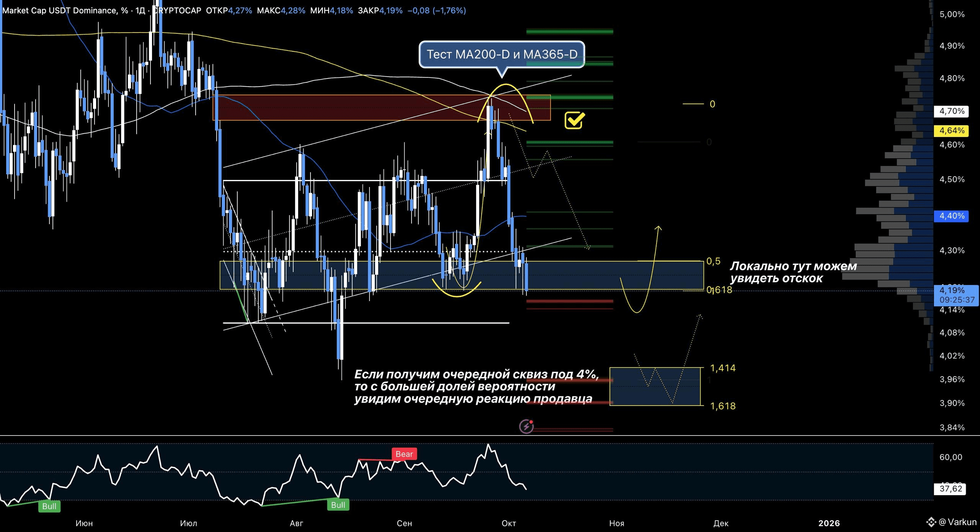Select the 1,414 Fibonacci level label
Screen dimensions: 980x532
[x=722, y=368]
